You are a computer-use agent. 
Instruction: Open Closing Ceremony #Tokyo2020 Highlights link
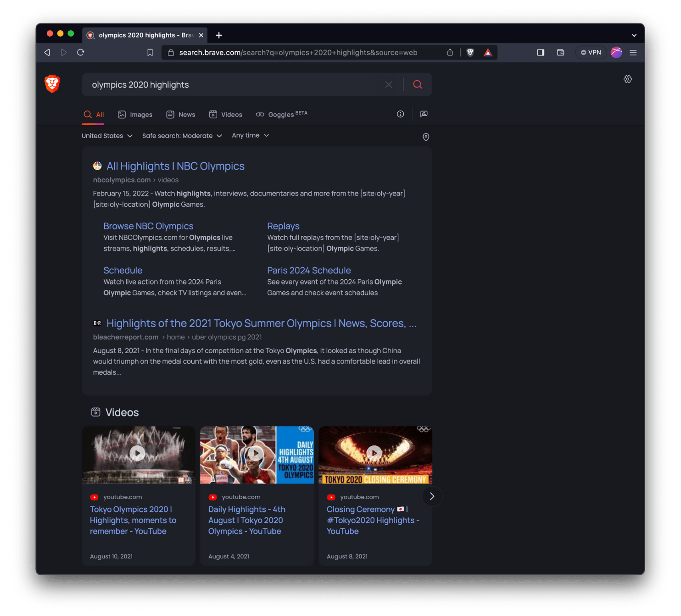[x=373, y=521]
